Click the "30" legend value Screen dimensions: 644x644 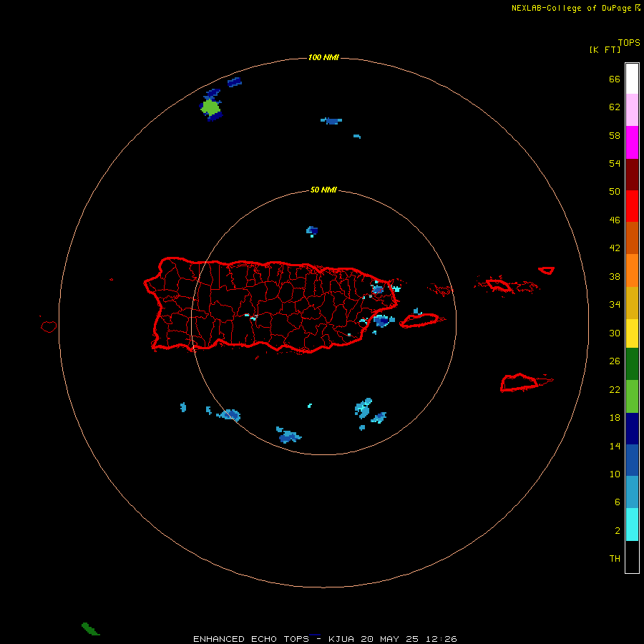tap(615, 333)
